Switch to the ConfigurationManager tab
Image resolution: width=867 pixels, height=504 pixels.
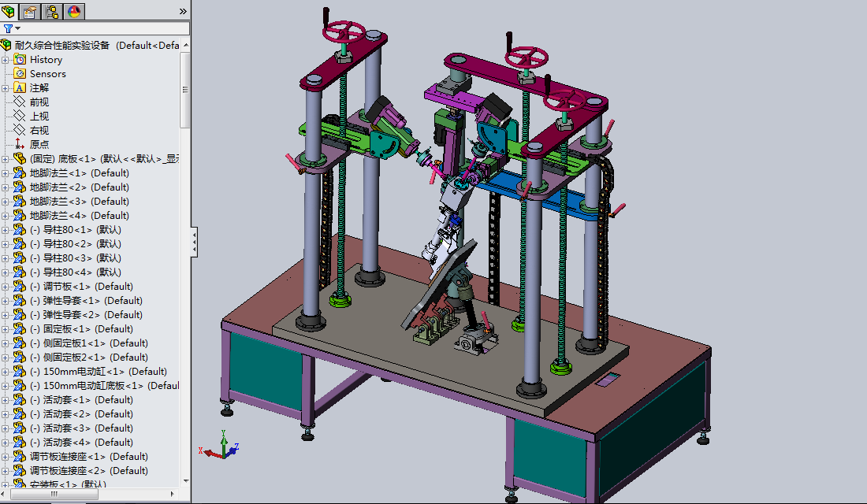52,11
